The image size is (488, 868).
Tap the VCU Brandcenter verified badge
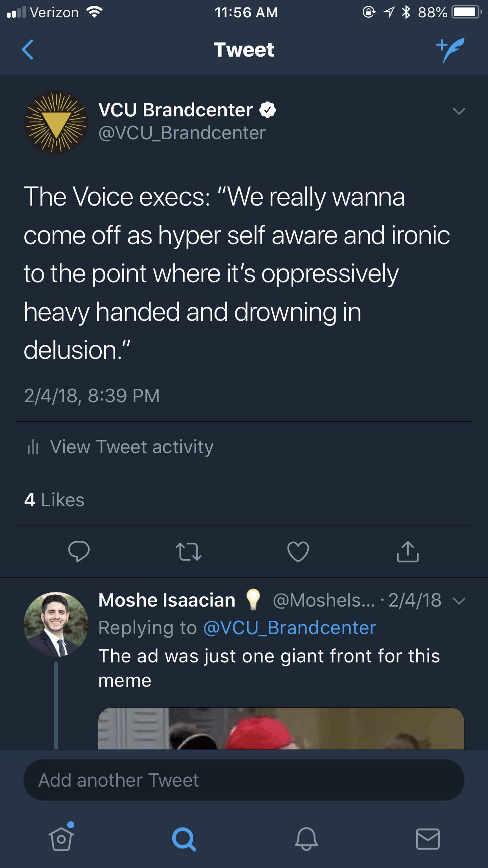(x=268, y=110)
